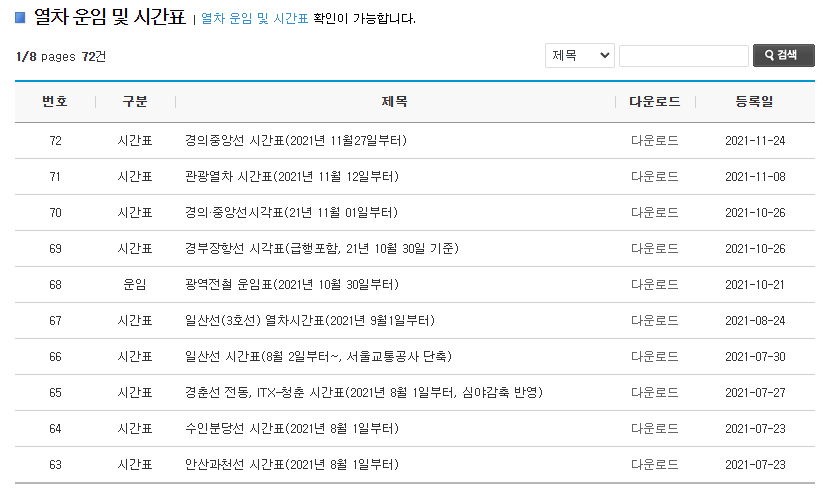Download file for row number 69
This screenshot has height=494, width=823.
(655, 248)
